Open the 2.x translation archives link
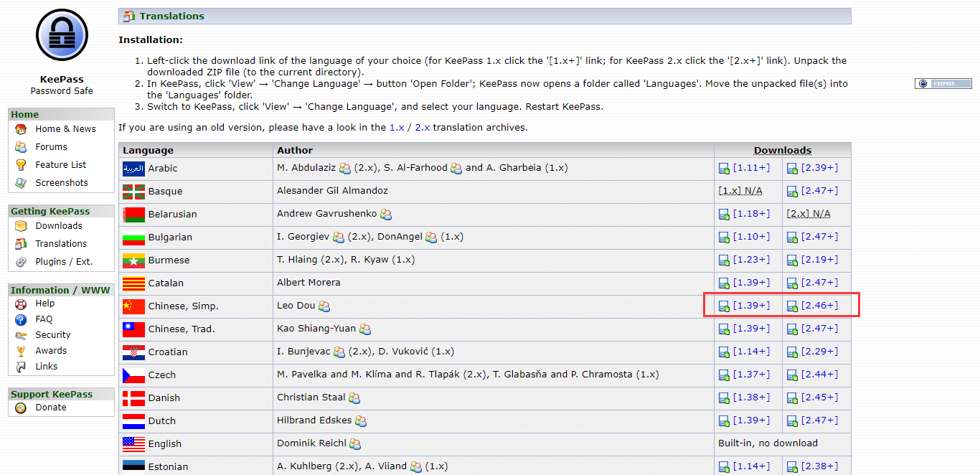The width and height of the screenshot is (980, 475). click(422, 128)
